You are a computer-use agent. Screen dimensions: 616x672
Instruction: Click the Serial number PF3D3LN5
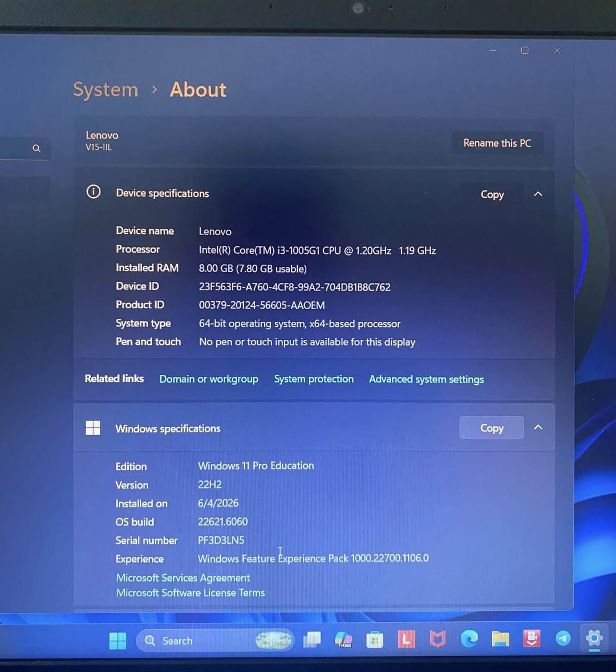click(x=221, y=540)
